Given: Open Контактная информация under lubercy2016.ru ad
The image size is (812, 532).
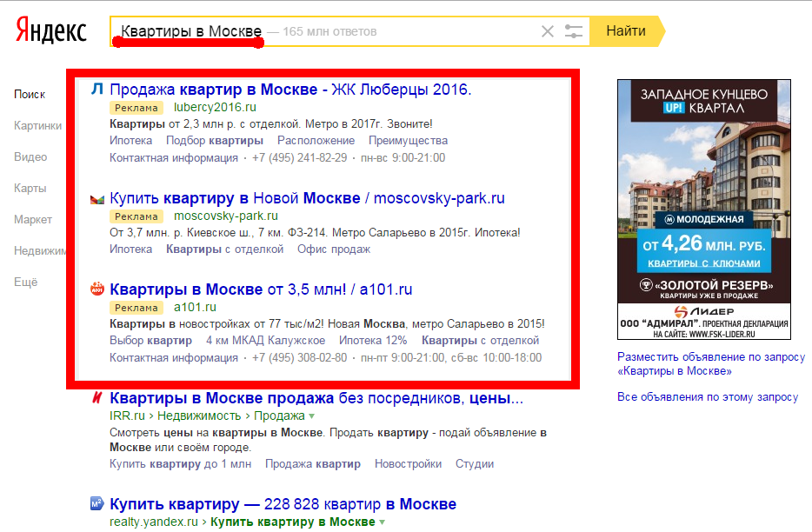Looking at the screenshot, I should click(174, 157).
